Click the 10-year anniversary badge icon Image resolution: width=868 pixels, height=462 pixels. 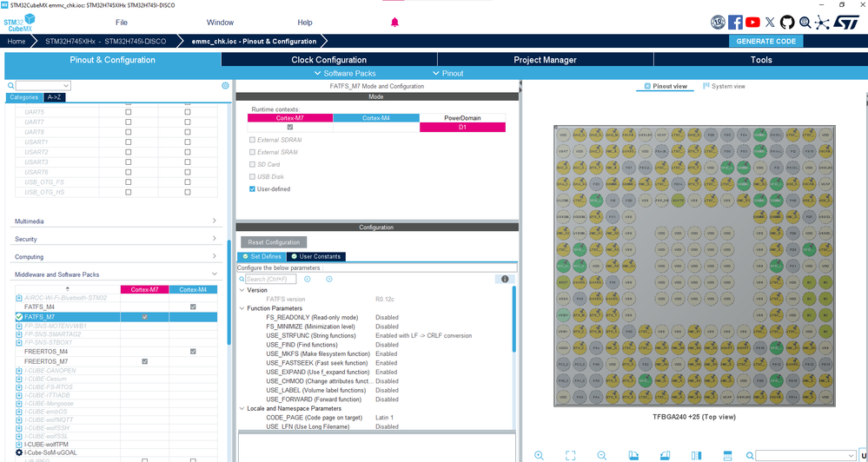coord(718,22)
